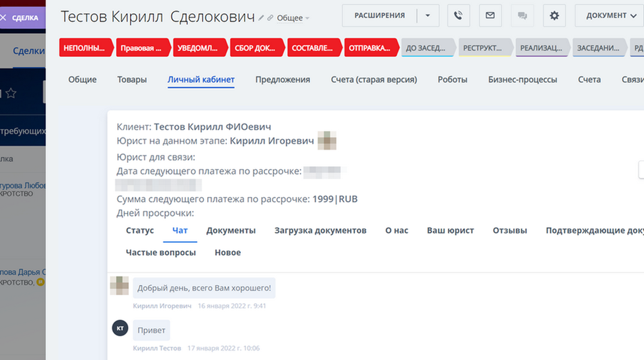Open the email envelope icon
644x360 pixels.
point(490,15)
